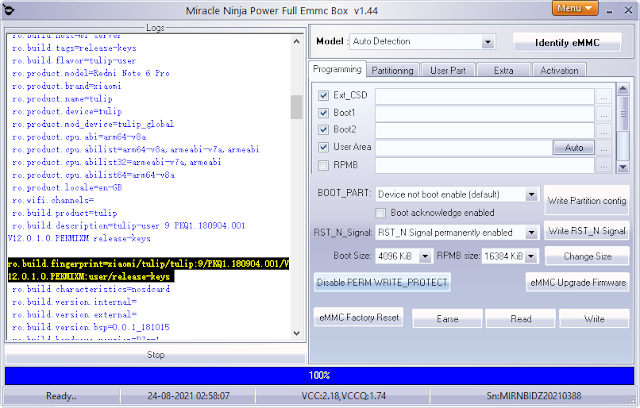
Task: Click the Sn:MIRNBIDZ20210388 status entry
Action: [x=533, y=396]
